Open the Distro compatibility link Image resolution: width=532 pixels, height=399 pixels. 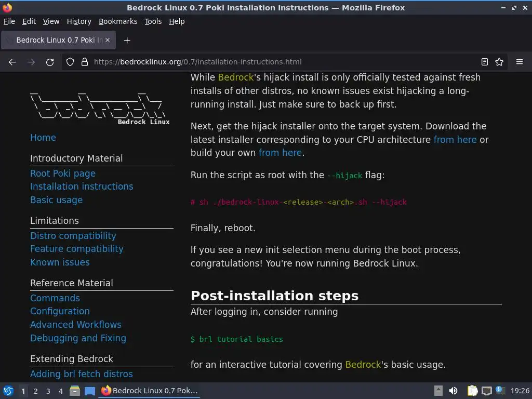[x=73, y=236]
